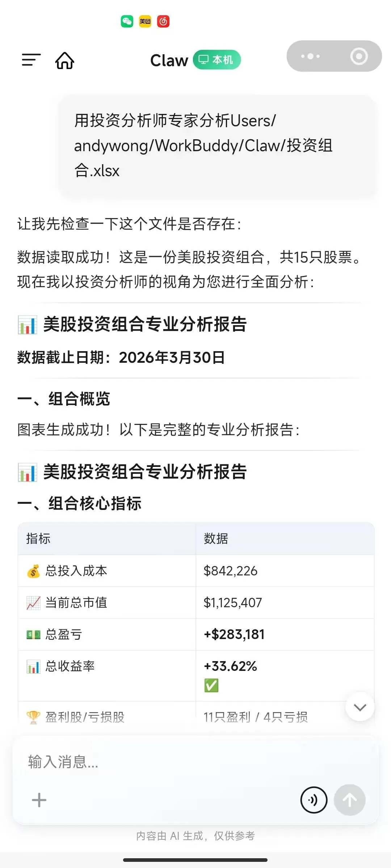Tap the 数据 table column header
This screenshot has width=391, height=868.
coord(216,539)
